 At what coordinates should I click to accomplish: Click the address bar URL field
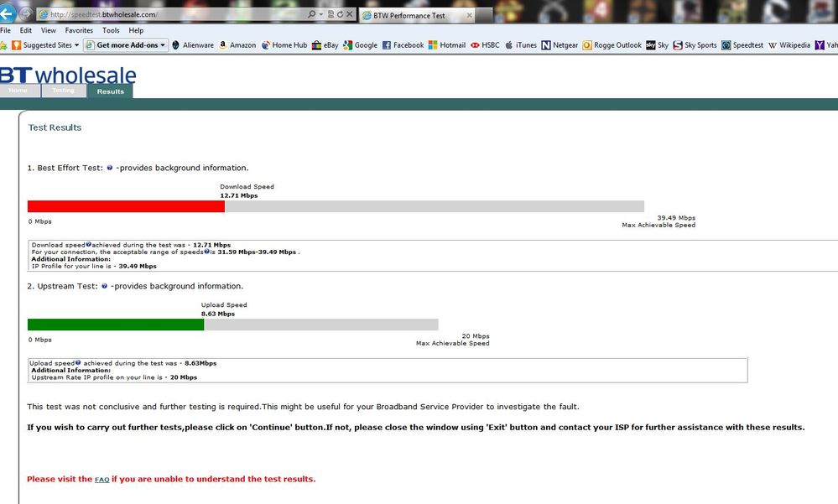pos(171,14)
